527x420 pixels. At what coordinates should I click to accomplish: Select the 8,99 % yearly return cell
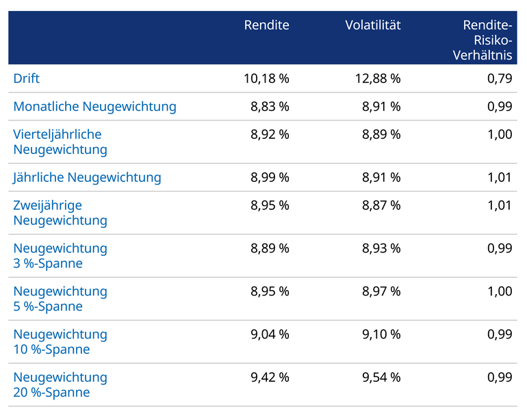coord(270,178)
